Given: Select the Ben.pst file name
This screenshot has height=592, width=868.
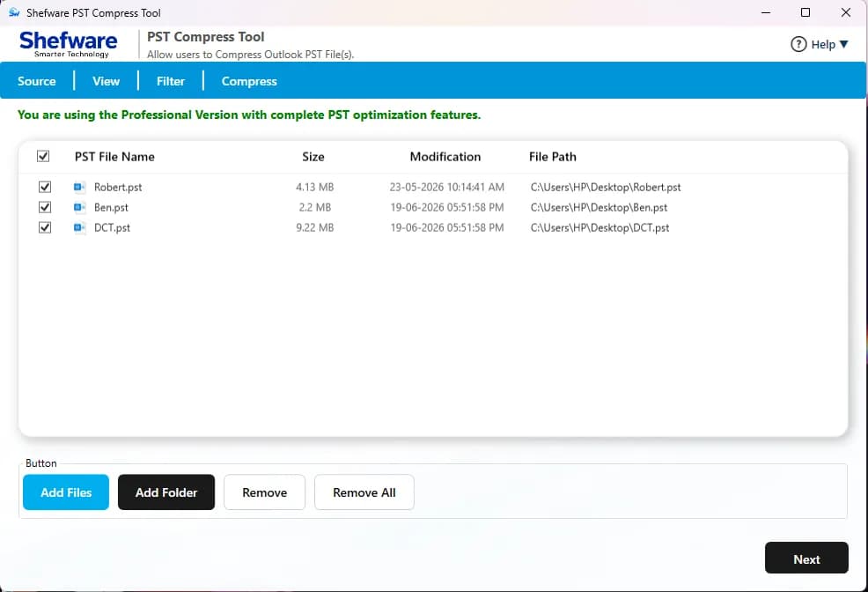Looking at the screenshot, I should coord(111,208).
